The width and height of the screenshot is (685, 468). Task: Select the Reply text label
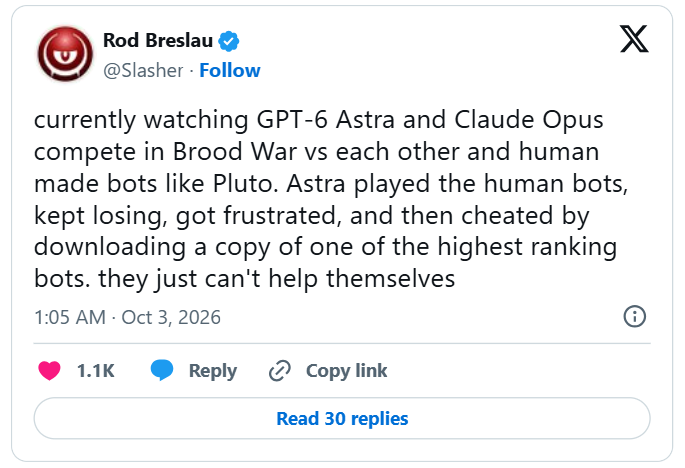213,371
